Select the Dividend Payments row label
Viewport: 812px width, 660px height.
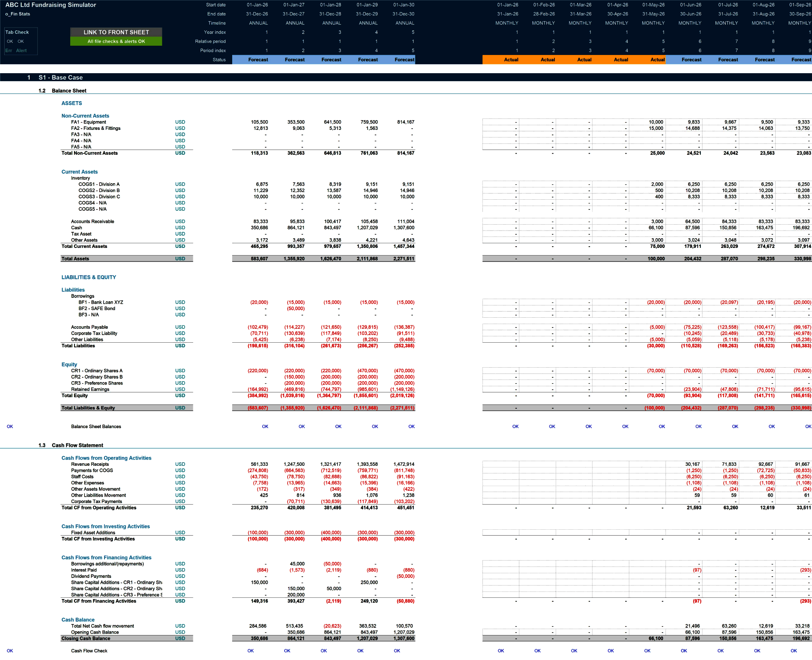click(x=91, y=576)
